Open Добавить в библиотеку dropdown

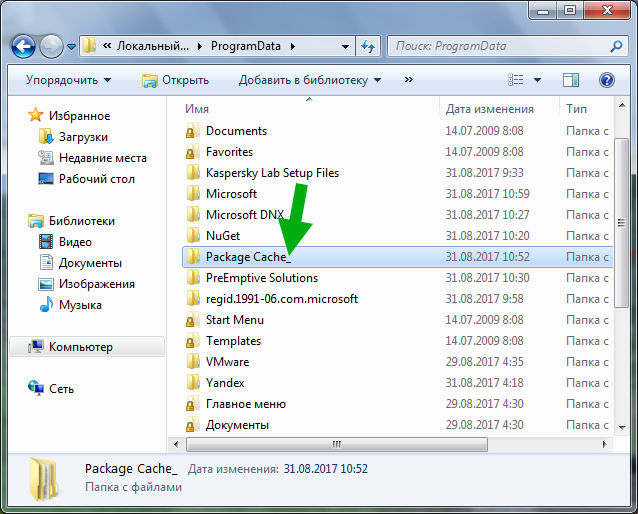(x=310, y=80)
